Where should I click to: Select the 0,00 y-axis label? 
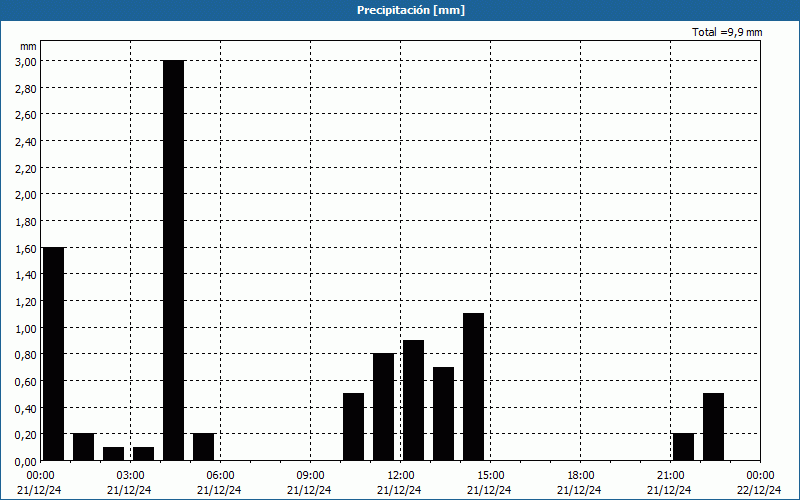tap(26, 461)
